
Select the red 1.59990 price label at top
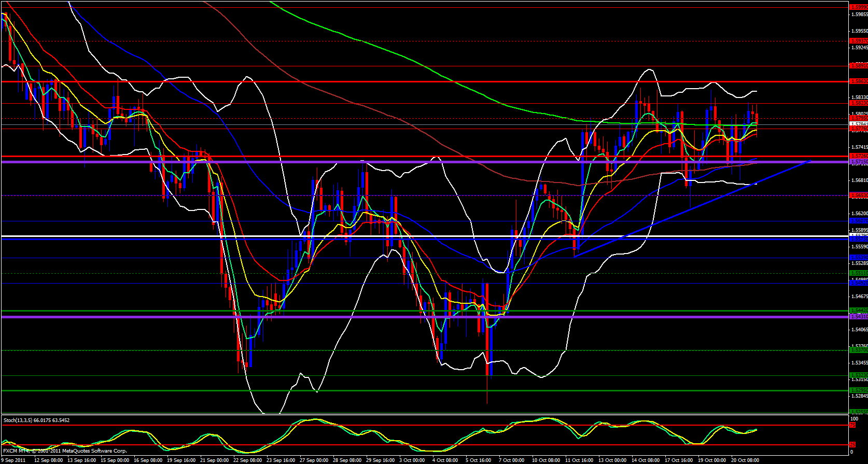pos(858,7)
